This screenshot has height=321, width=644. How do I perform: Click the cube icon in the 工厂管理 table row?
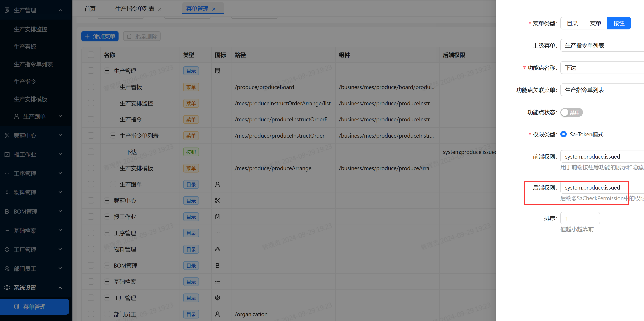tap(218, 298)
